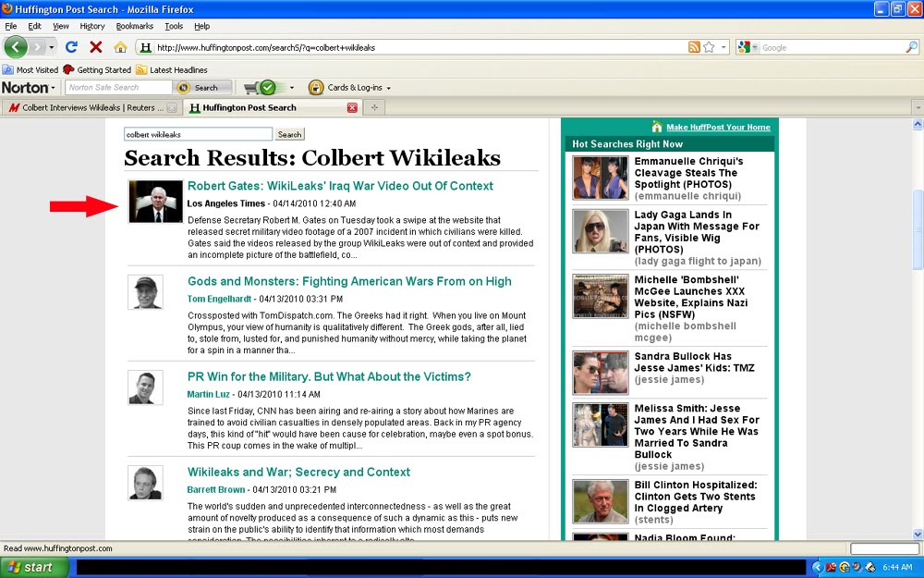Open the list all tabs dropdown
Screen dimensions: 924x578
[x=917, y=108]
